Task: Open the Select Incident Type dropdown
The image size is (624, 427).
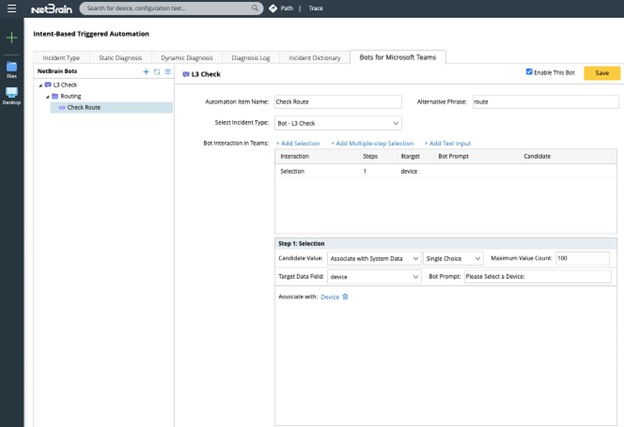Action: click(x=338, y=123)
